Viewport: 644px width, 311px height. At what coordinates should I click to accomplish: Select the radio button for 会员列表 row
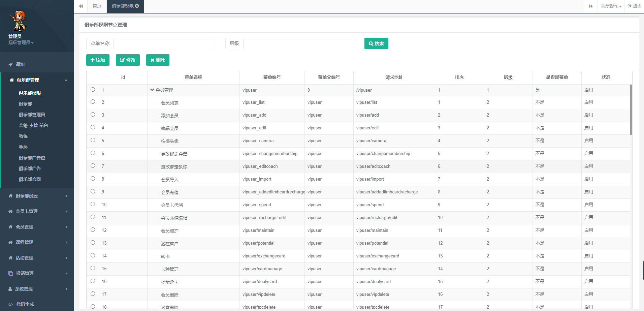[93, 102]
